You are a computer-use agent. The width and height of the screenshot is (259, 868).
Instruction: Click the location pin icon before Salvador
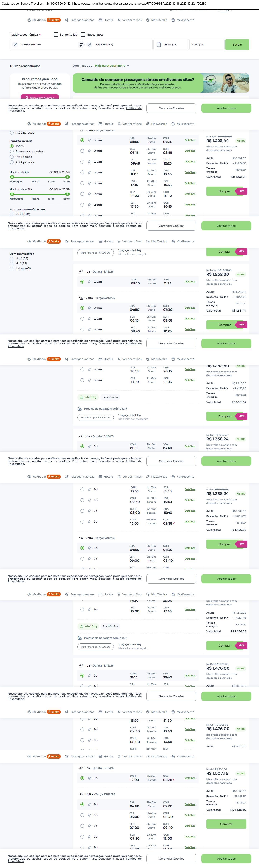[x=89, y=44]
